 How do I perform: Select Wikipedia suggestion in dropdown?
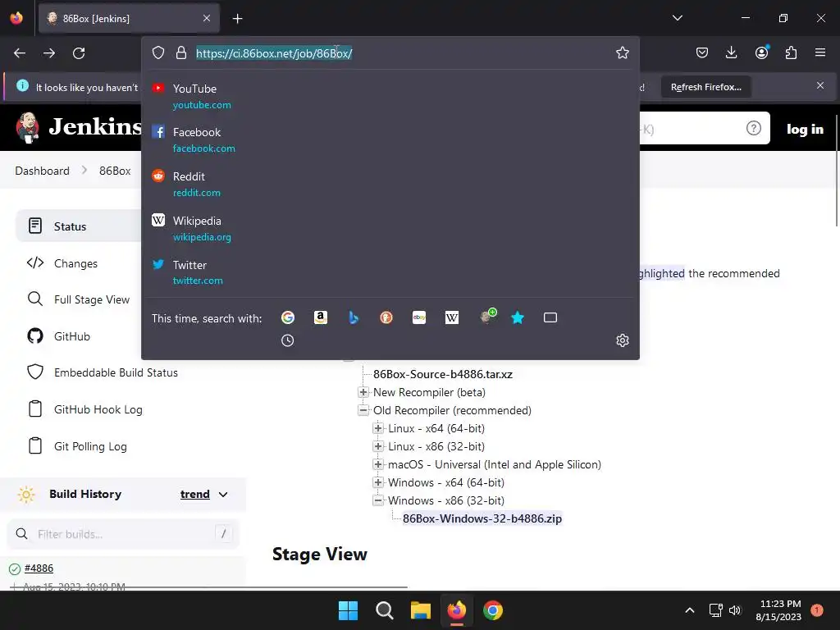pyautogui.click(x=390, y=229)
